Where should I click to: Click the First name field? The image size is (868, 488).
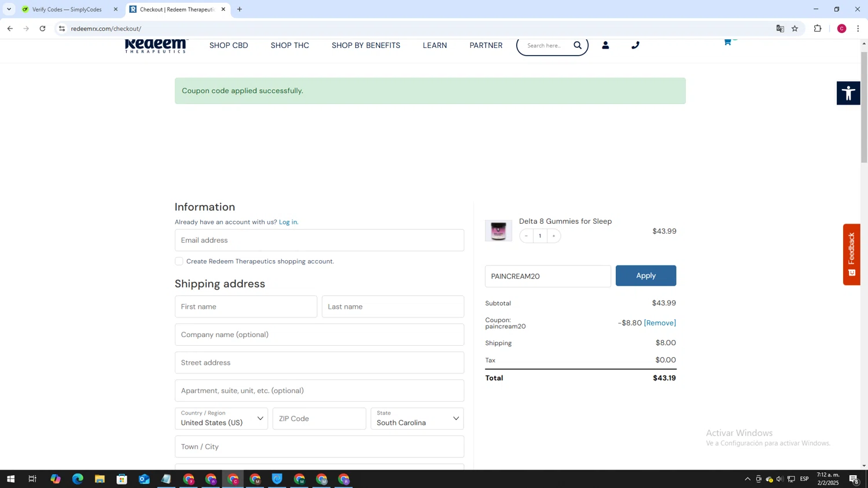[x=246, y=306]
